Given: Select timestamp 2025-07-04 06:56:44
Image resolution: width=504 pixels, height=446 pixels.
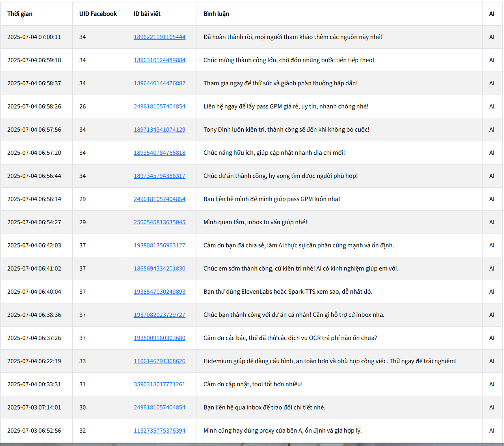Looking at the screenshot, I should pyautogui.click(x=34, y=176).
